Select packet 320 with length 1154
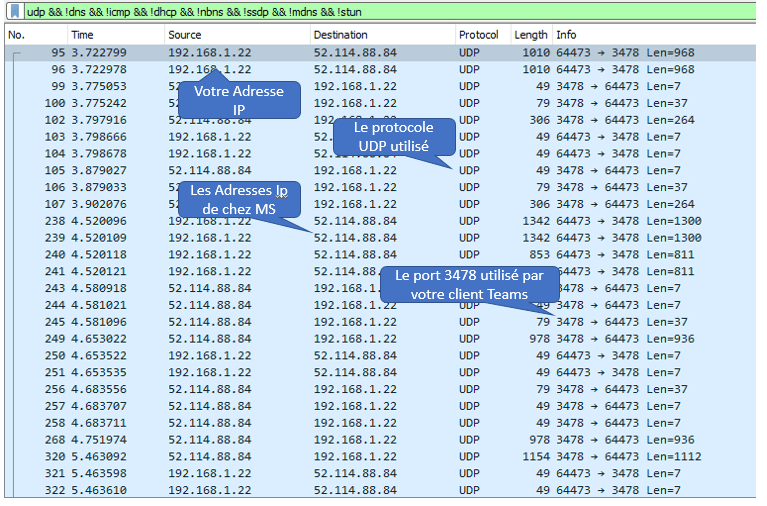Image resolution: width=767 pixels, height=506 pixels. [x=300, y=456]
